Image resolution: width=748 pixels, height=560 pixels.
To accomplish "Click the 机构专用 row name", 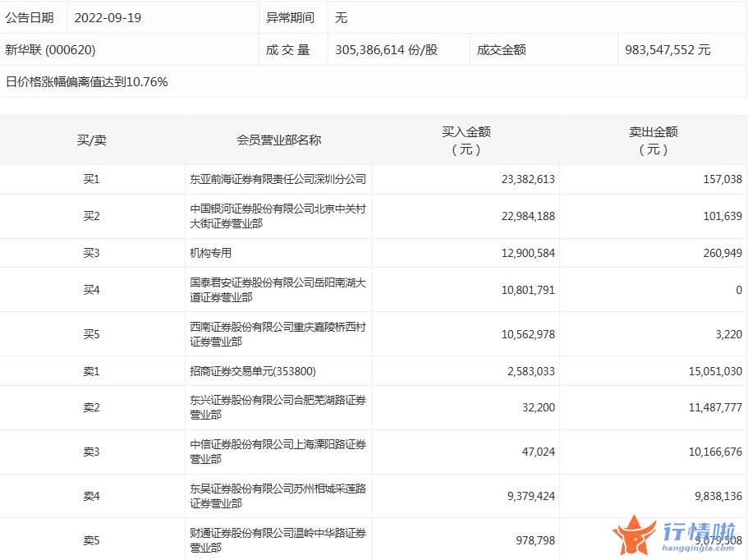I will [x=210, y=253].
